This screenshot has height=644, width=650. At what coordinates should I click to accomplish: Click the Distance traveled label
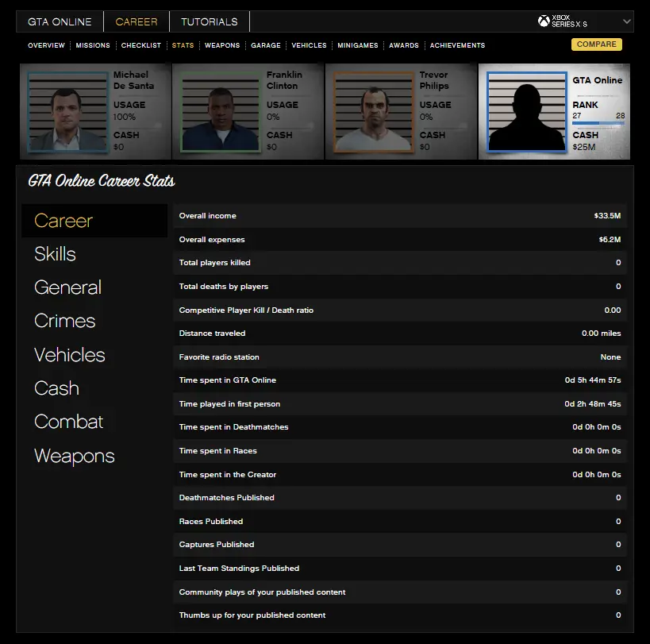click(212, 334)
